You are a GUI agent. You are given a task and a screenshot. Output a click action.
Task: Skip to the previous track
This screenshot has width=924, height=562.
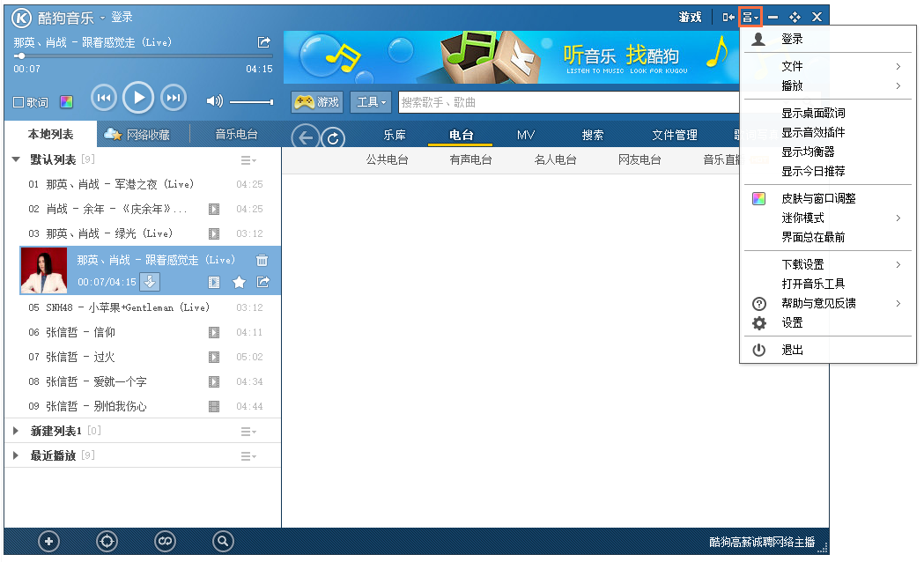(x=104, y=98)
